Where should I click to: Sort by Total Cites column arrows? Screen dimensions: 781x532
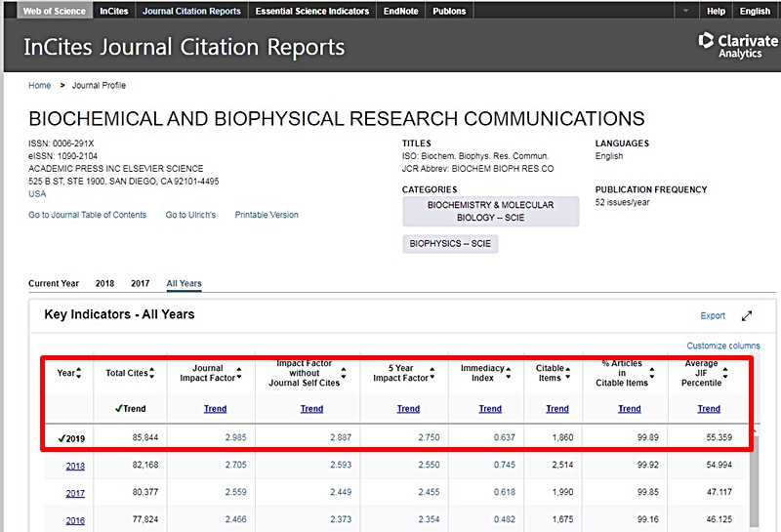[152, 373]
